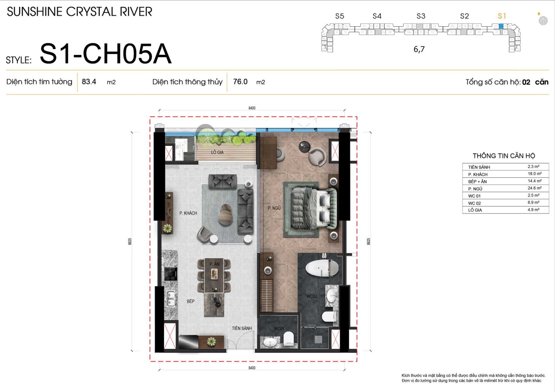
Task: Click the north compass icon
Action: pyautogui.click(x=543, y=21)
